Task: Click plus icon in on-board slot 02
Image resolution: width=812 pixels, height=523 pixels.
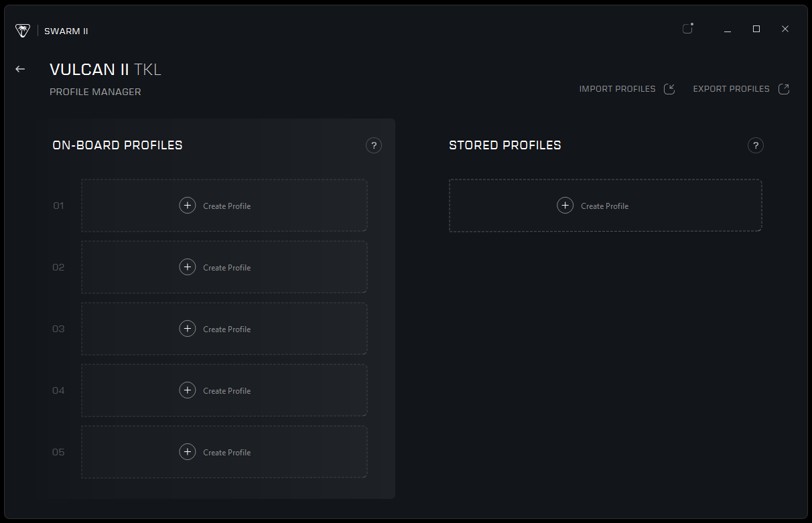Action: (x=188, y=267)
